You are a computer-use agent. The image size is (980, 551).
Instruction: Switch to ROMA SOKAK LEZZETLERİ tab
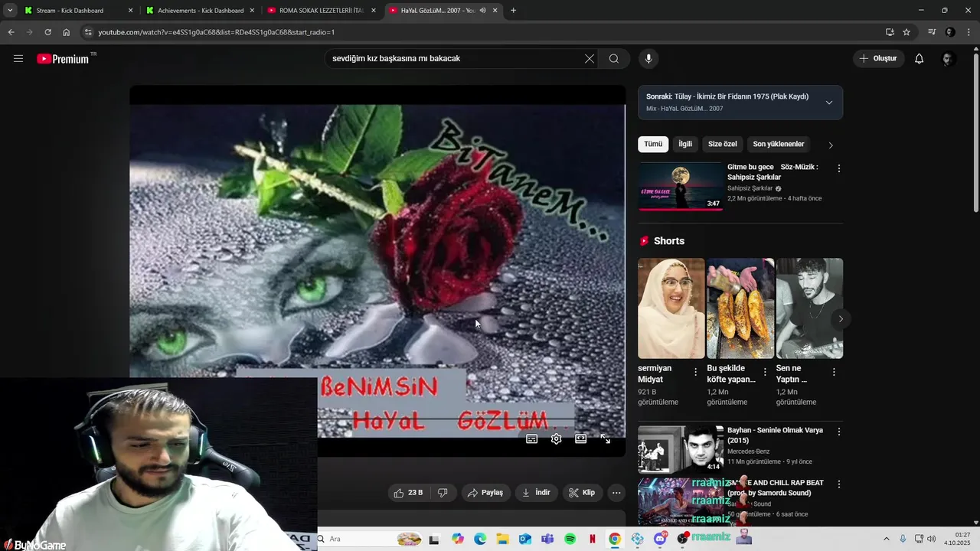tap(322, 11)
